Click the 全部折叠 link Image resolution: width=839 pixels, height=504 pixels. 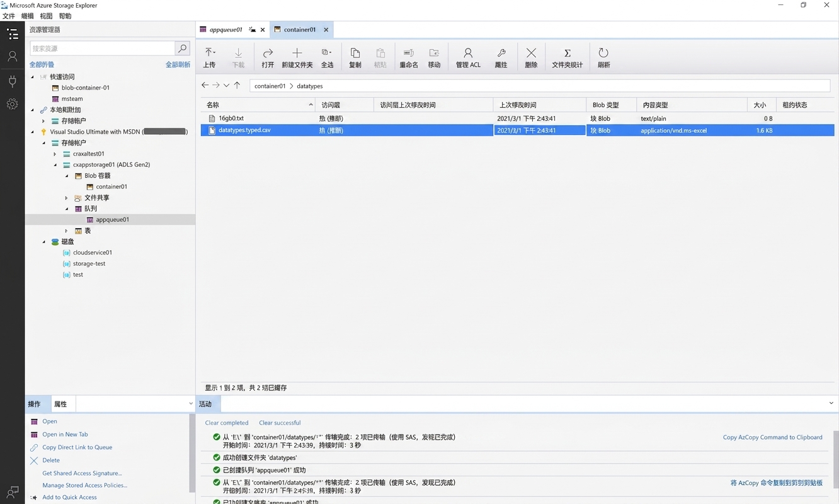pos(42,64)
